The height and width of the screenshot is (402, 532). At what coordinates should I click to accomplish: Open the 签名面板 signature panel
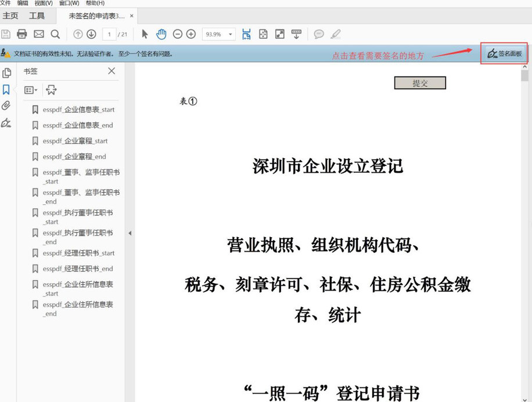(x=504, y=53)
